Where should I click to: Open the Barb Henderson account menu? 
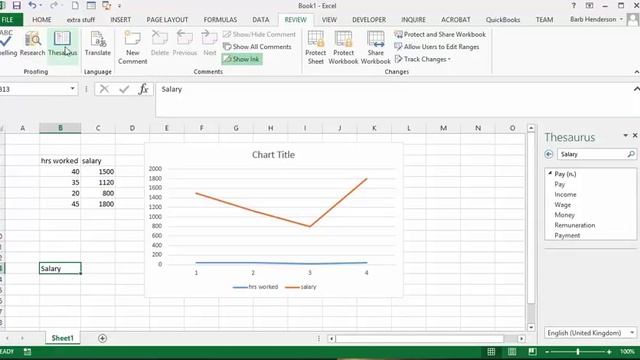596,19
